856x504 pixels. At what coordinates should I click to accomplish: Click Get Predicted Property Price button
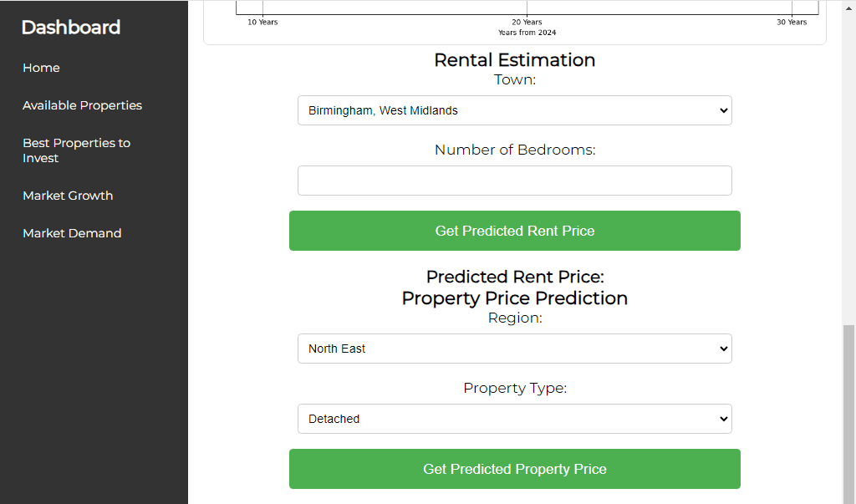pyautogui.click(x=514, y=469)
